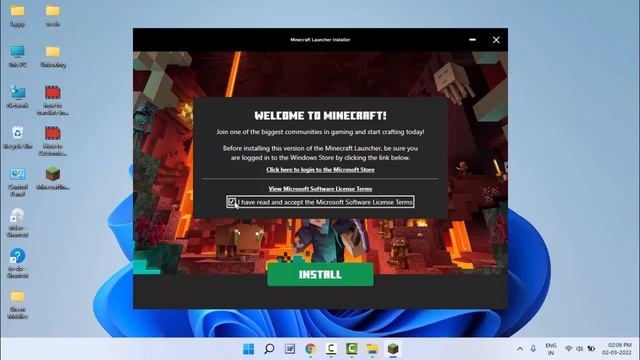Select the question-mark shortcut desktop icon
This screenshot has height=360, width=640.
[x=18, y=264]
